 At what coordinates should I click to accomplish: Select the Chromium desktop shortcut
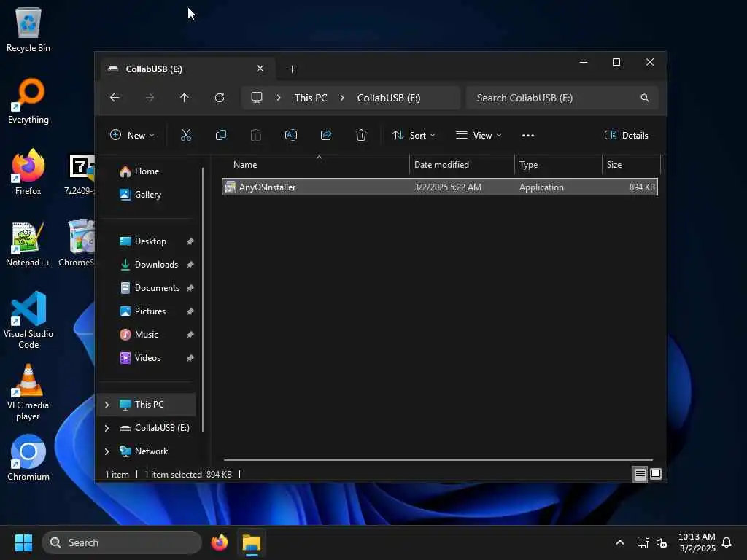pos(28,458)
